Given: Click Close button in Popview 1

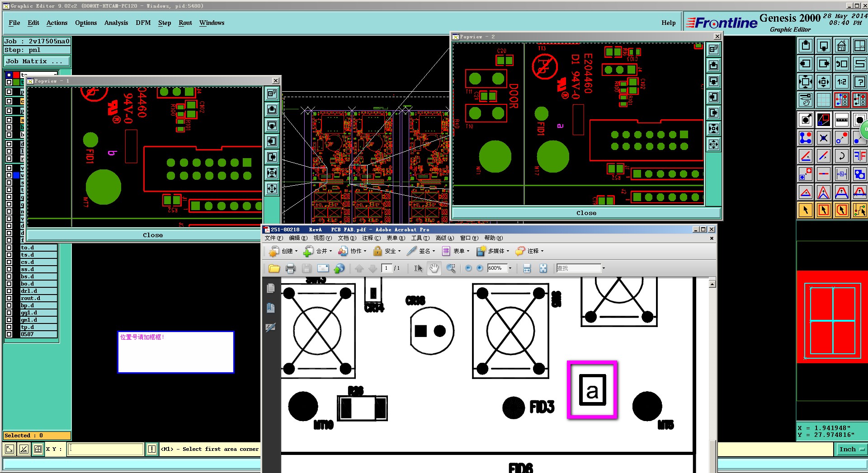Looking at the screenshot, I should [x=153, y=235].
